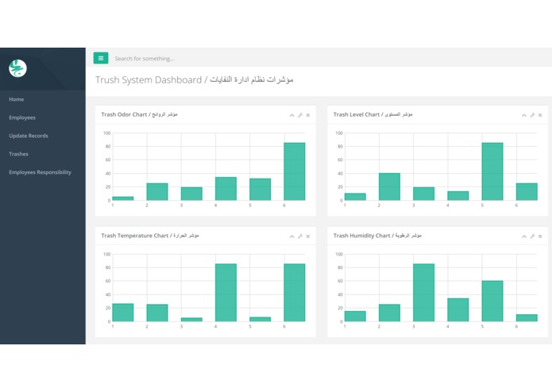
Task: Select bar 2 in Trash Temperature Chart
Action: coord(157,313)
